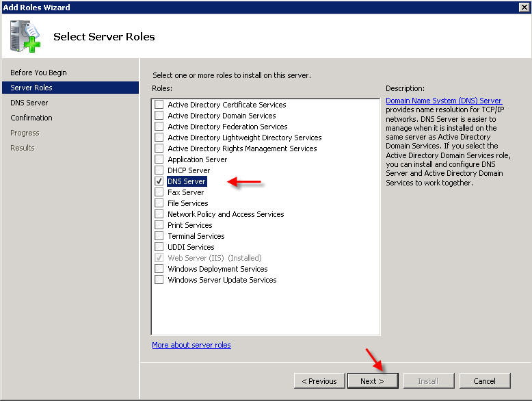Check the Terminal Services checkbox

point(159,235)
